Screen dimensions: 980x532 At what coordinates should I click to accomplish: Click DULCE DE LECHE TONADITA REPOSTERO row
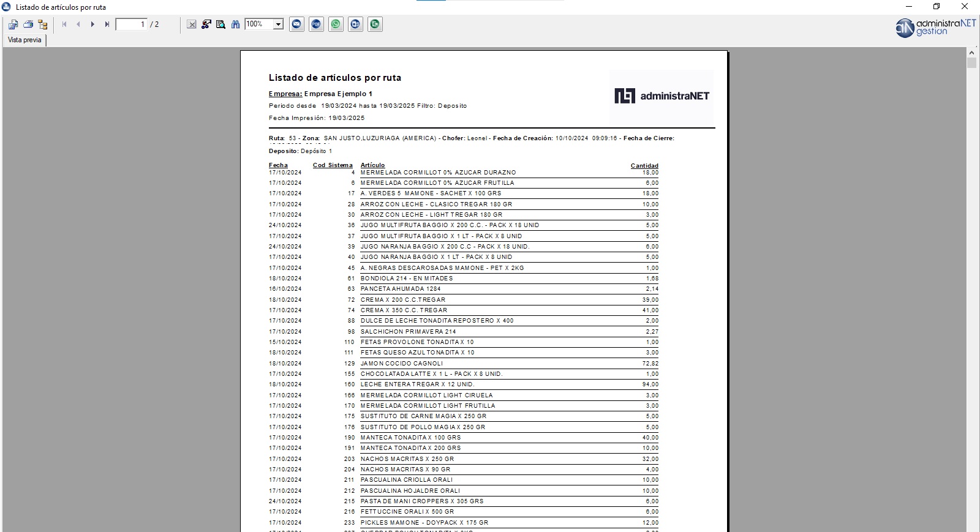464,321
